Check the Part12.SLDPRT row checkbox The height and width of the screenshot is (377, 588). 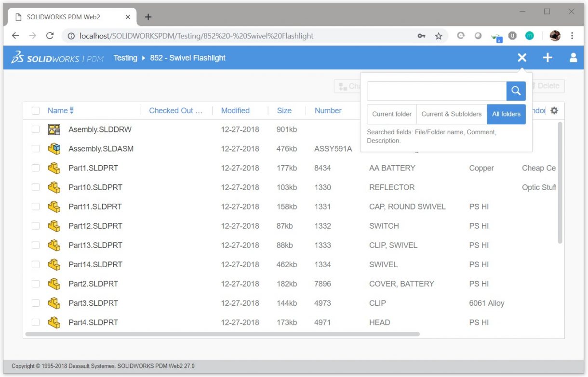point(36,226)
